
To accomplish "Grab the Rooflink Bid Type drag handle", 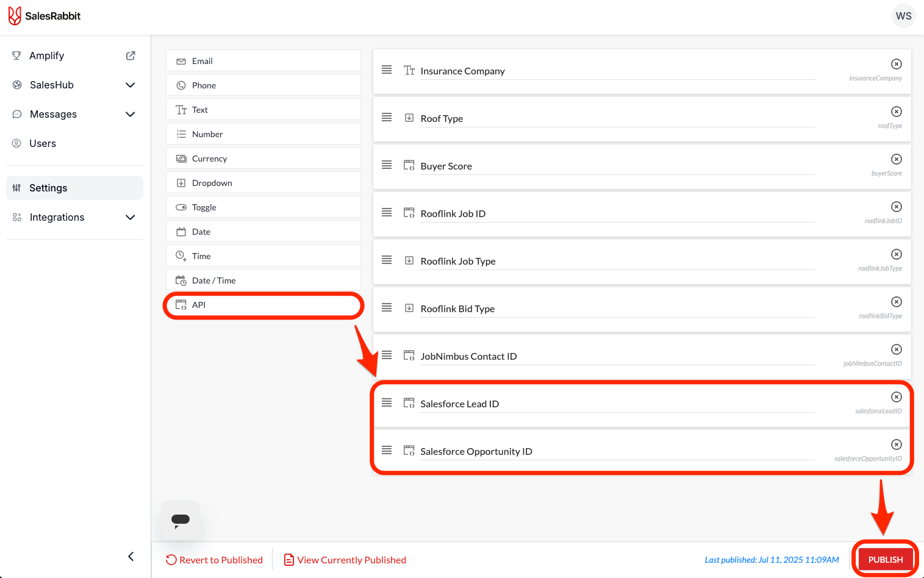I will pyautogui.click(x=387, y=307).
